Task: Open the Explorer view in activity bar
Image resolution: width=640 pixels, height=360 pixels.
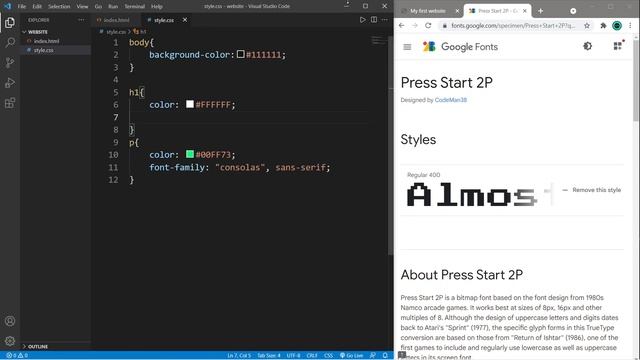Action: (x=10, y=22)
